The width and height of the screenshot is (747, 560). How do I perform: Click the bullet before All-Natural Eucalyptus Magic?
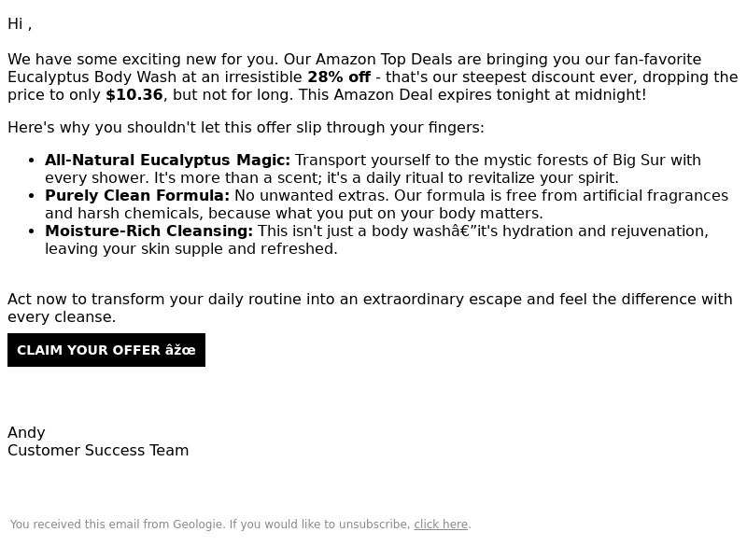tap(32, 161)
